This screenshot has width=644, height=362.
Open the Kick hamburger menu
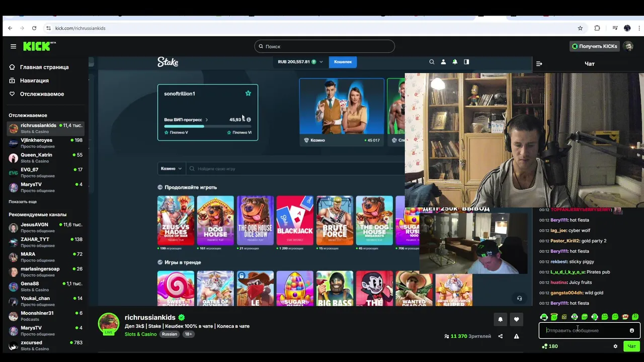(13, 46)
